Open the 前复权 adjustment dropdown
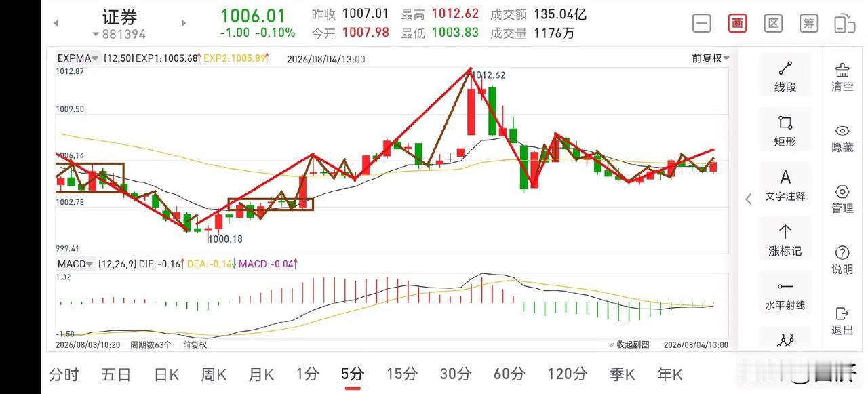868x394 pixels. 711,58
